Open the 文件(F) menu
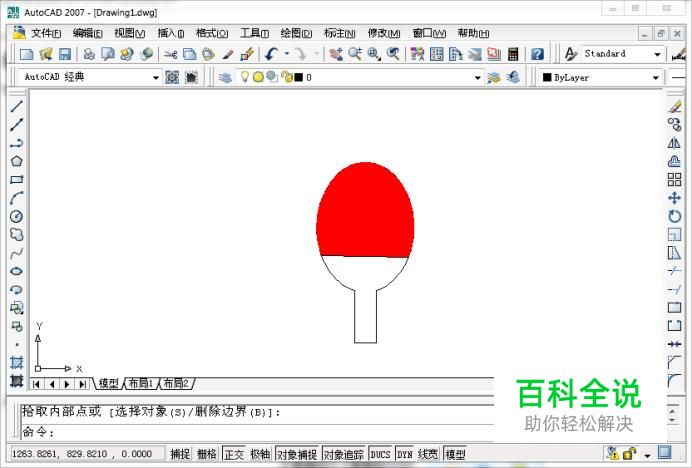The height and width of the screenshot is (468, 692). tap(46, 33)
